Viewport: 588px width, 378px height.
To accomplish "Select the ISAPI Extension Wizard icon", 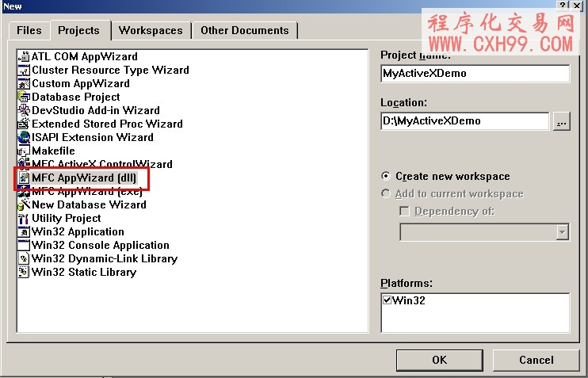I will coord(24,137).
